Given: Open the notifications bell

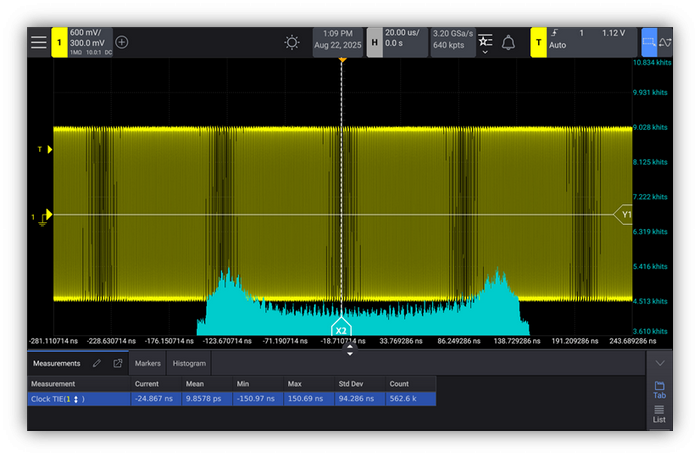Looking at the screenshot, I should point(508,42).
